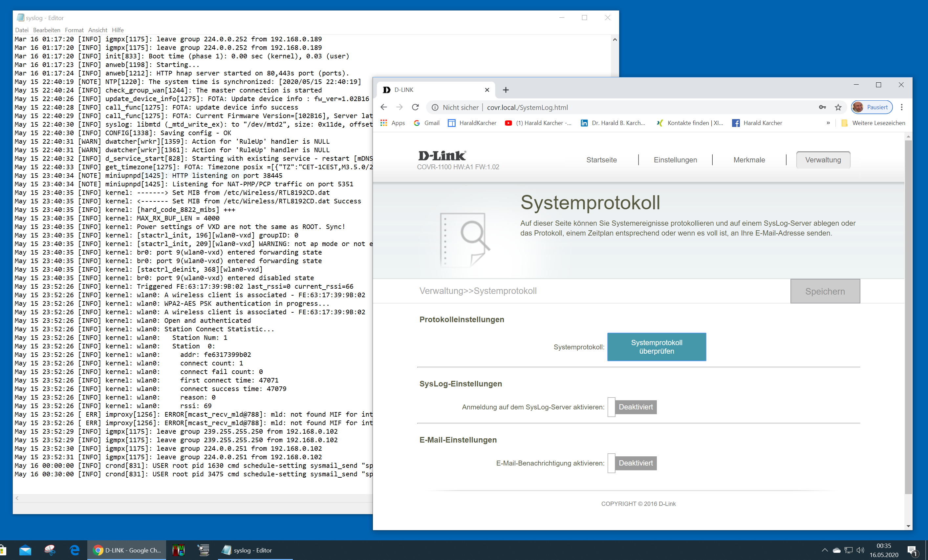This screenshot has width=928, height=560.
Task: Toggle E-Mail notification switch
Action: pyautogui.click(x=632, y=463)
